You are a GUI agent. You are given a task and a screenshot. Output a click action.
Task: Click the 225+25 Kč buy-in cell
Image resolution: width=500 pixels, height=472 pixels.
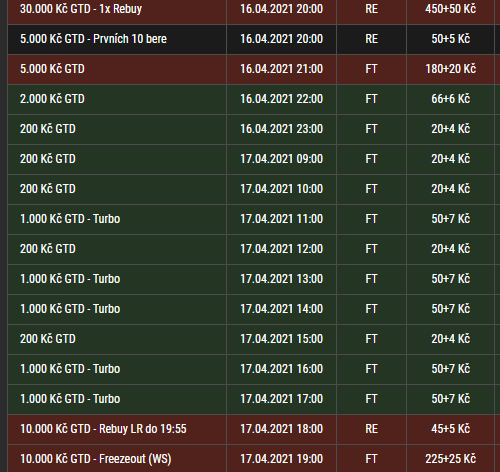click(x=450, y=459)
